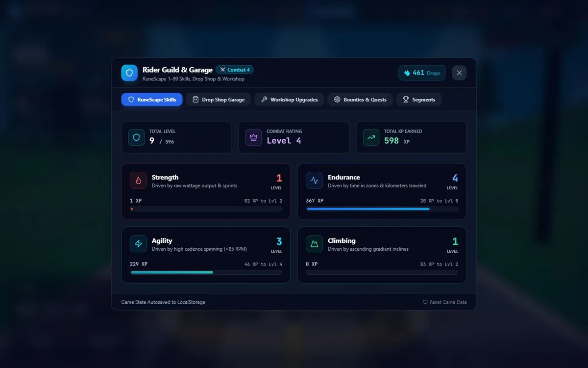Click the Strength skill title
The width and height of the screenshot is (588, 368).
point(165,177)
